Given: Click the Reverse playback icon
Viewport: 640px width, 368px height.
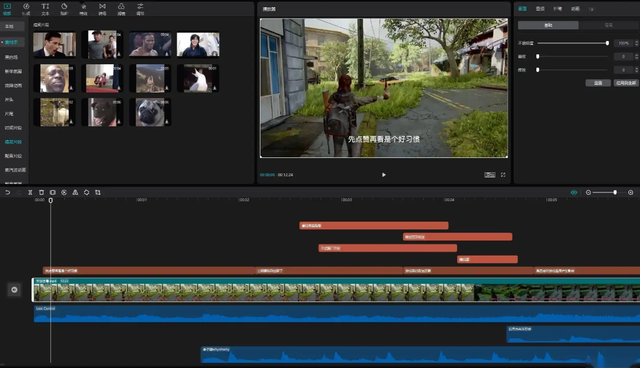Looking at the screenshot, I should (64, 192).
